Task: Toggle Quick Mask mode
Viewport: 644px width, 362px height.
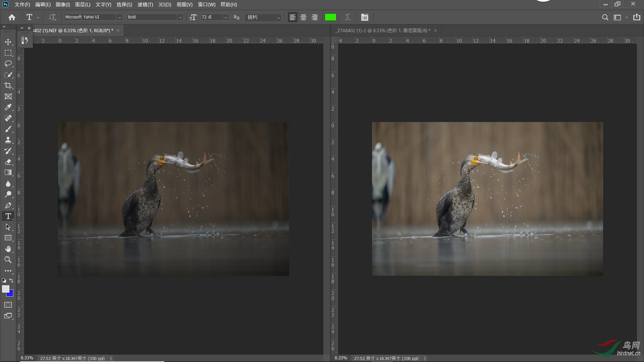Action: 8,305
